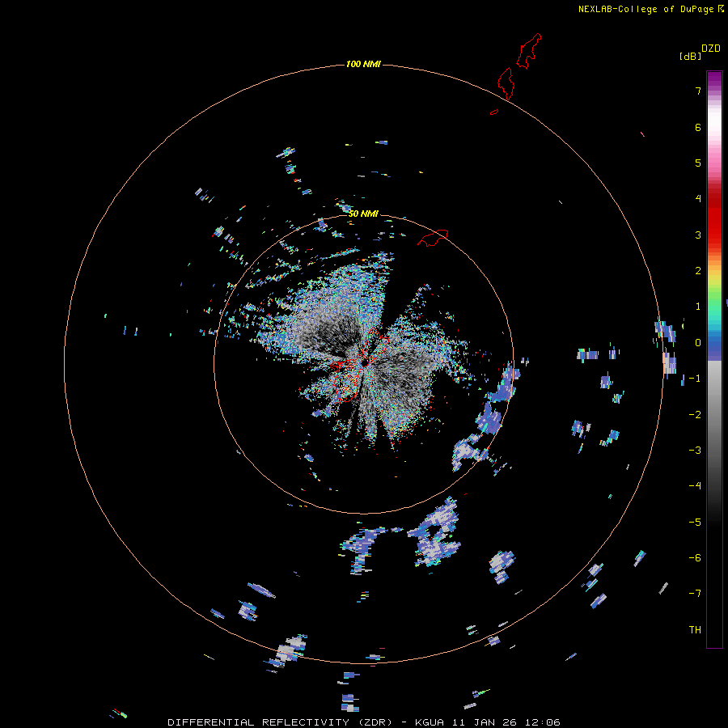Viewport: 728px width, 728px height.
Task: Click the 5 value on color scale
Action: [698, 163]
